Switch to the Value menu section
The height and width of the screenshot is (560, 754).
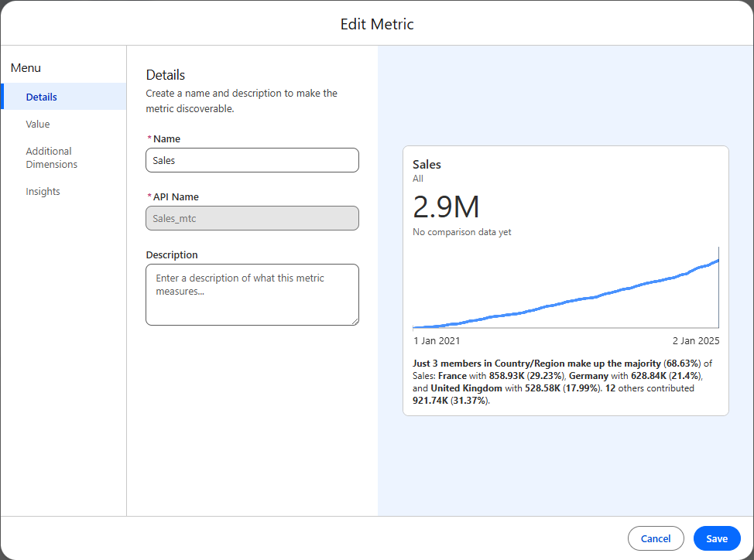click(x=38, y=125)
